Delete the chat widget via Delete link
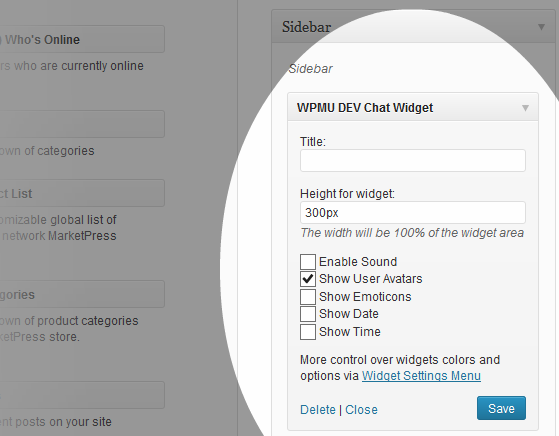This screenshot has width=559, height=436. [318, 410]
